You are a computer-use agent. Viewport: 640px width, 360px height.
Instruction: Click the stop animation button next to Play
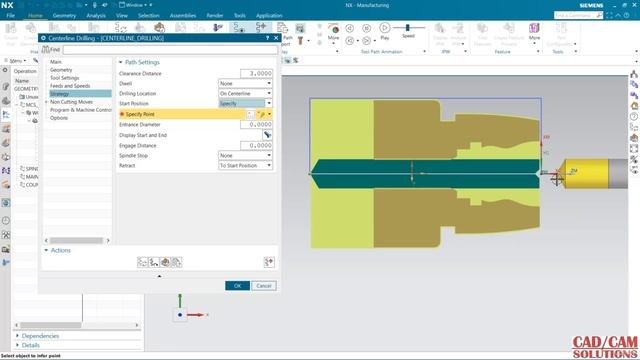(x=367, y=28)
